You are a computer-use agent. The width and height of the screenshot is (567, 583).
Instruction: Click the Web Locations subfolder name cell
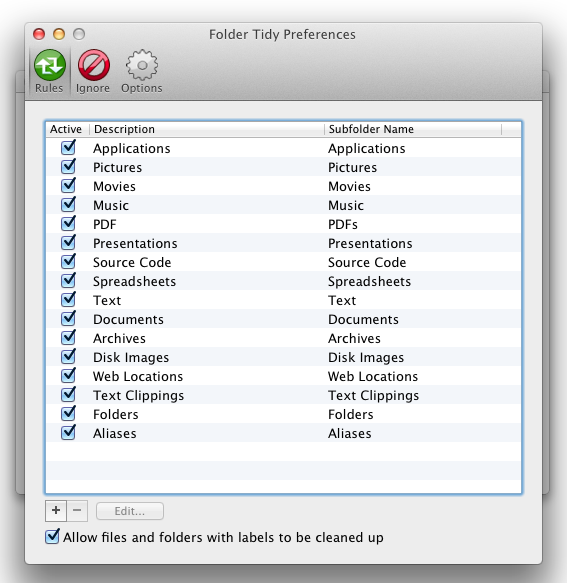pyautogui.click(x=373, y=376)
